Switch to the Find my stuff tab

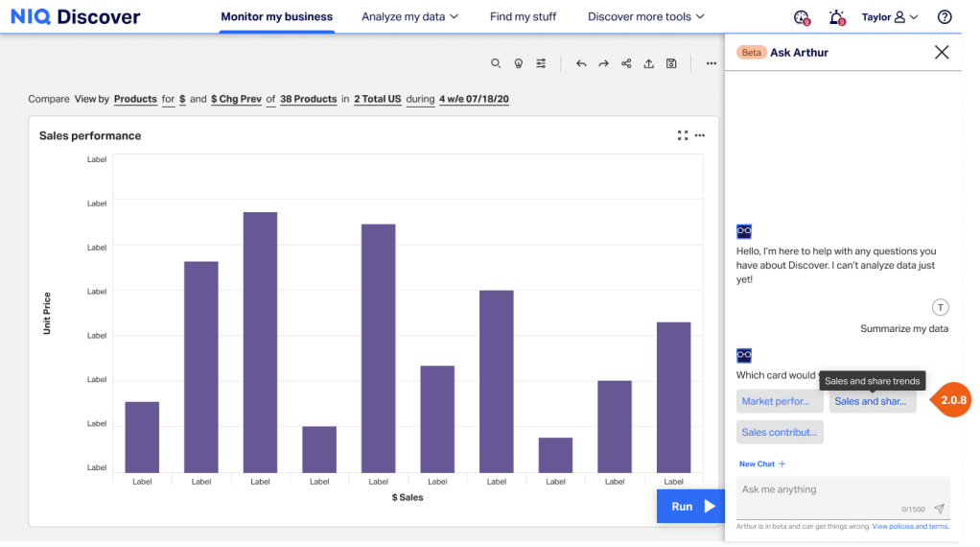tap(523, 17)
